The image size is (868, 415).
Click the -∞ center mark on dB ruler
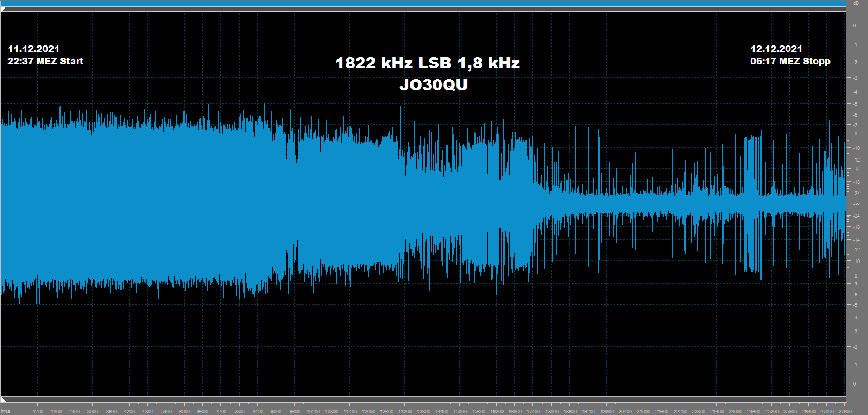tap(856, 204)
